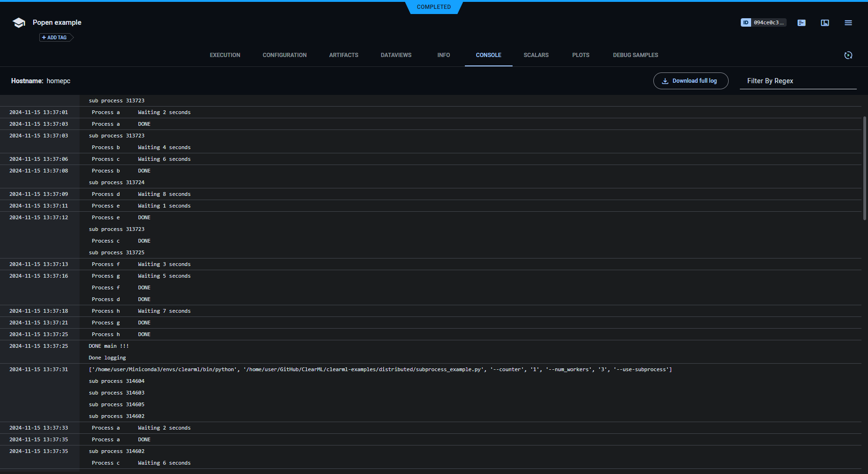Go to the Artifacts tab
The height and width of the screenshot is (474, 868).
click(344, 55)
